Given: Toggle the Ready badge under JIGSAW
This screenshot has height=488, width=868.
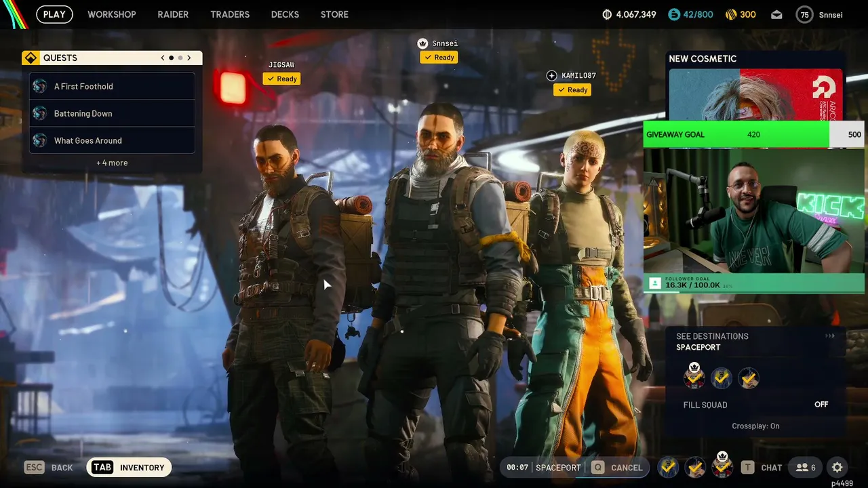Looking at the screenshot, I should [x=281, y=79].
